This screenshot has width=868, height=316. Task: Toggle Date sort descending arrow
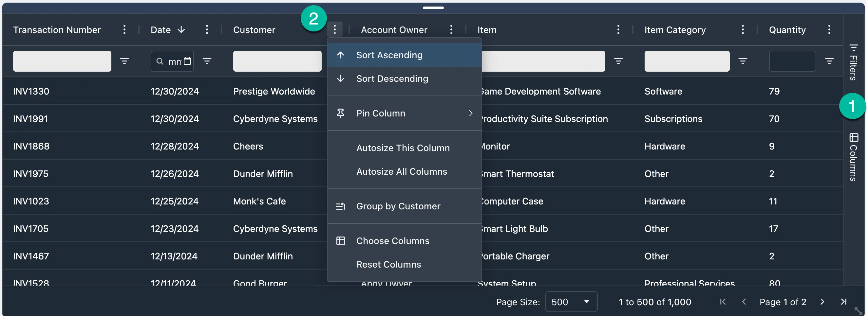point(181,30)
